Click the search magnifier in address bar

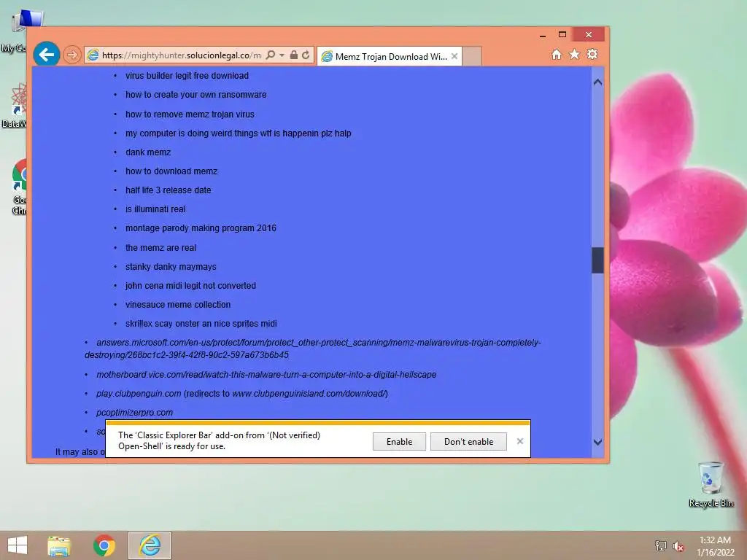click(x=270, y=55)
